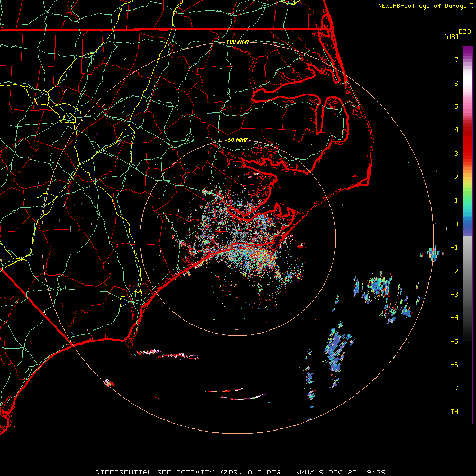Click the pink-white echo streak south of the coast
This screenshot has width=476, height=476.
(x=165, y=354)
